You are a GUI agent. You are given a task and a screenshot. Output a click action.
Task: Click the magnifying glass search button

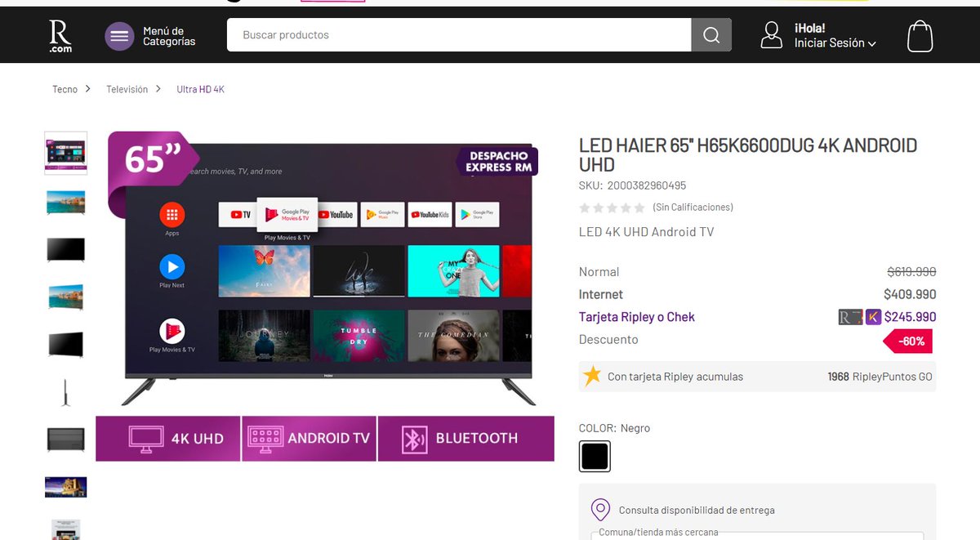(x=711, y=35)
